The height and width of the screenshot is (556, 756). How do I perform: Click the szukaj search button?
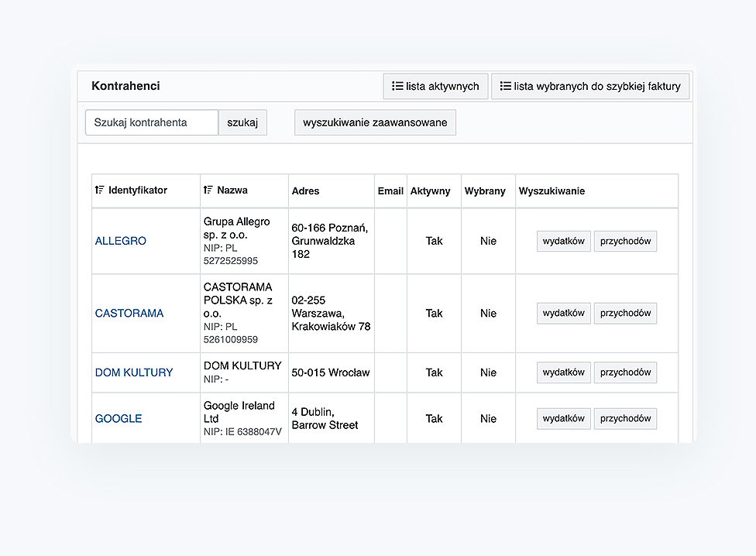coord(242,122)
